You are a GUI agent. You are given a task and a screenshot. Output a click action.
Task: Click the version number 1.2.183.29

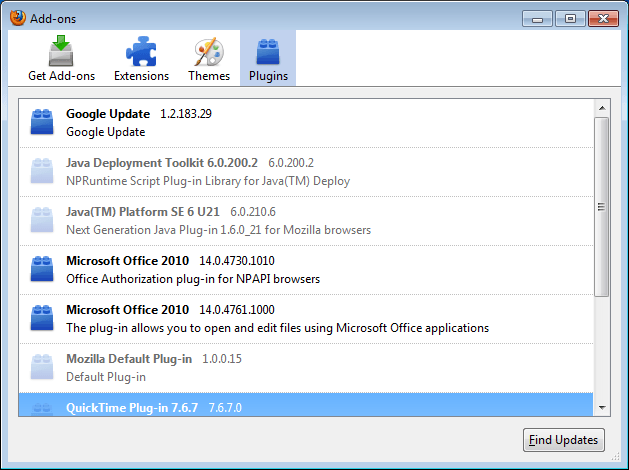click(186, 114)
